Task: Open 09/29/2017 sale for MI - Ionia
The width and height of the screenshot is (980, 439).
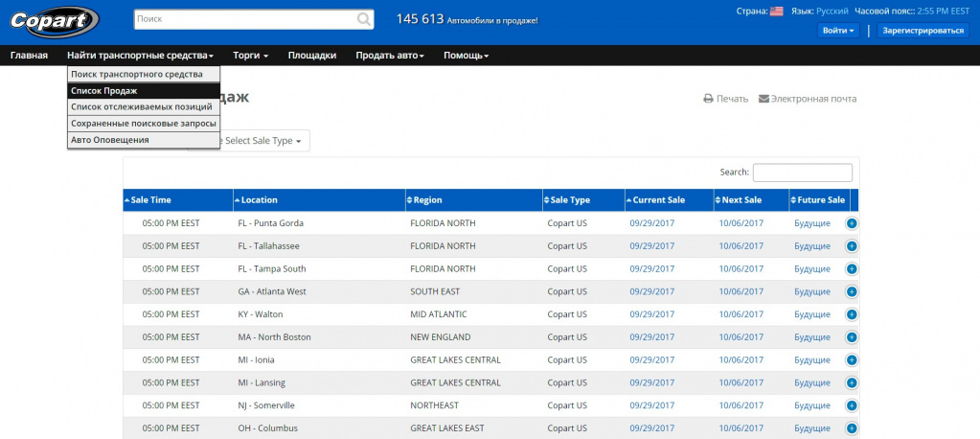Action: coord(651,360)
